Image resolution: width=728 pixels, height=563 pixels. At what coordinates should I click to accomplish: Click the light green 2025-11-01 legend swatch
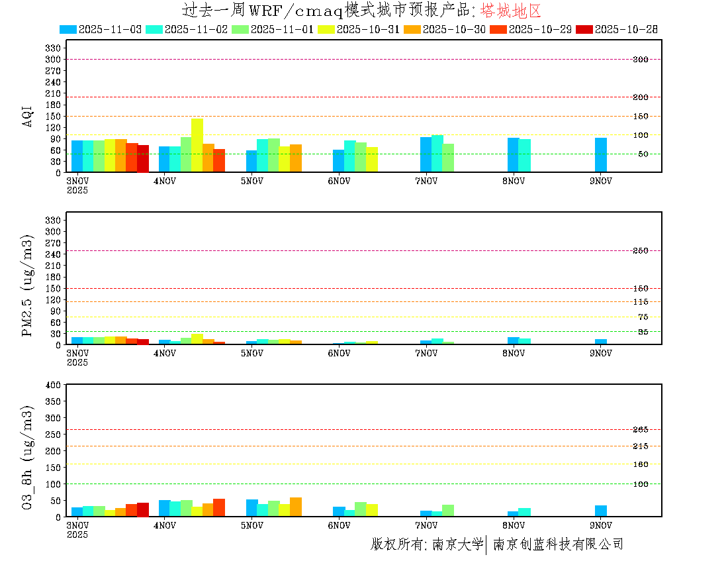coord(240,29)
